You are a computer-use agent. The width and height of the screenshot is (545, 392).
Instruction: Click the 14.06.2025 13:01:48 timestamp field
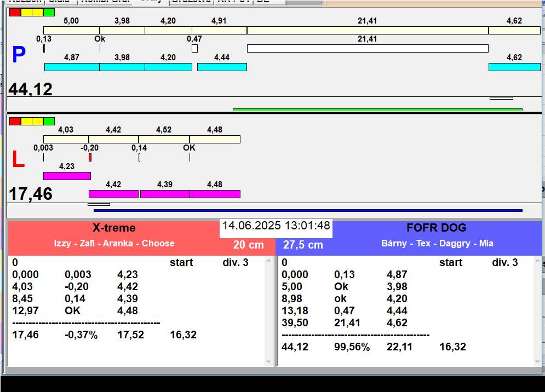(276, 226)
